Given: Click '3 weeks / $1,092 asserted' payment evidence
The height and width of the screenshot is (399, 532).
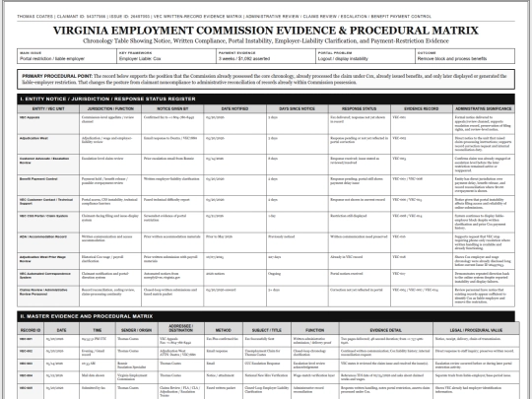Looking at the screenshot, I should point(244,59).
